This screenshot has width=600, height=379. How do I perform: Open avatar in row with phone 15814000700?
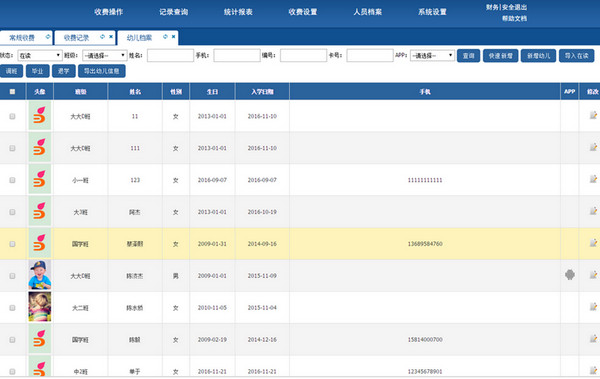point(39,339)
